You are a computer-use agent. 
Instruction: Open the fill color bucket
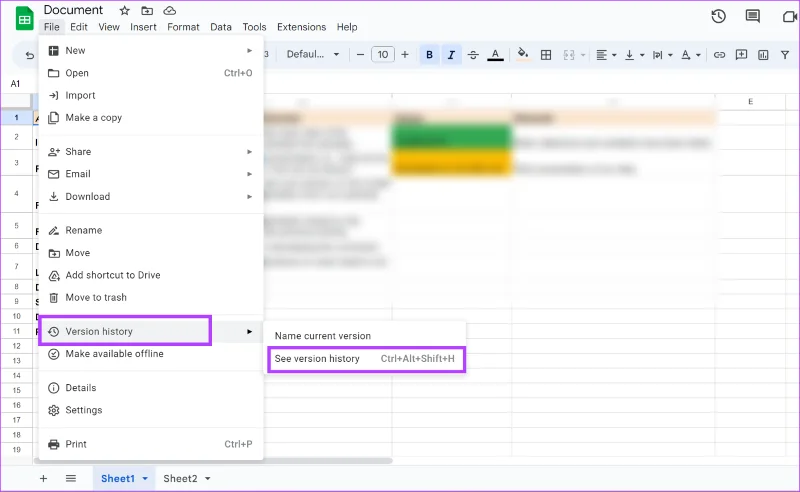click(522, 55)
